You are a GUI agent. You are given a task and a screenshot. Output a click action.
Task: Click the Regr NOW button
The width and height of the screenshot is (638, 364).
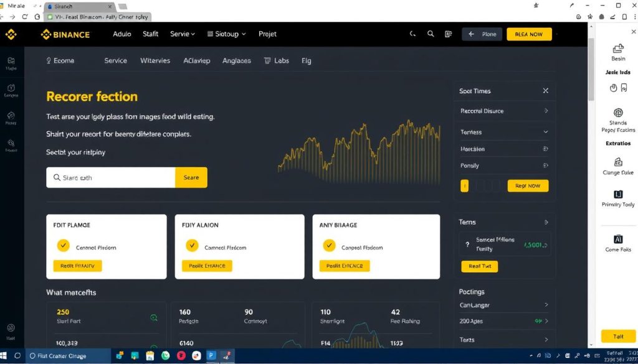pyautogui.click(x=528, y=185)
